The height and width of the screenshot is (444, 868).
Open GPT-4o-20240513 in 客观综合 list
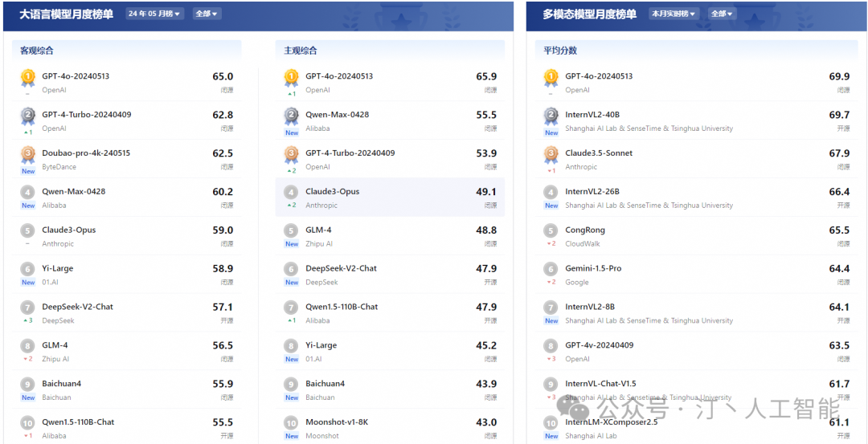click(76, 76)
